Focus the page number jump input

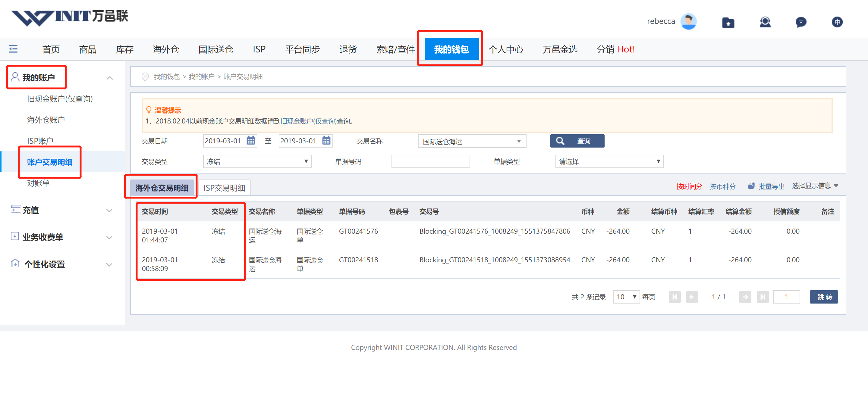coord(786,297)
